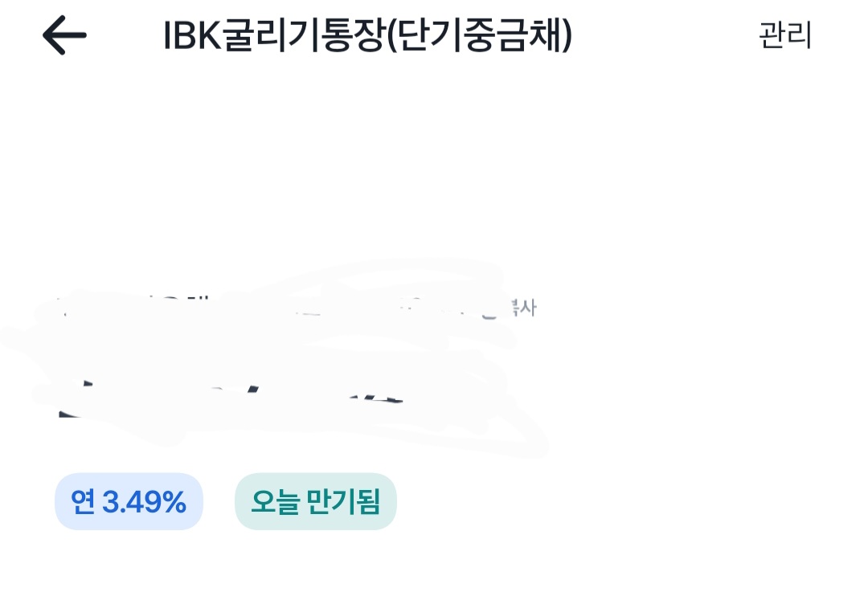Tap the 연 3.49% interest rate badge
Image resolution: width=868 pixels, height=596 pixels.
[129, 502]
